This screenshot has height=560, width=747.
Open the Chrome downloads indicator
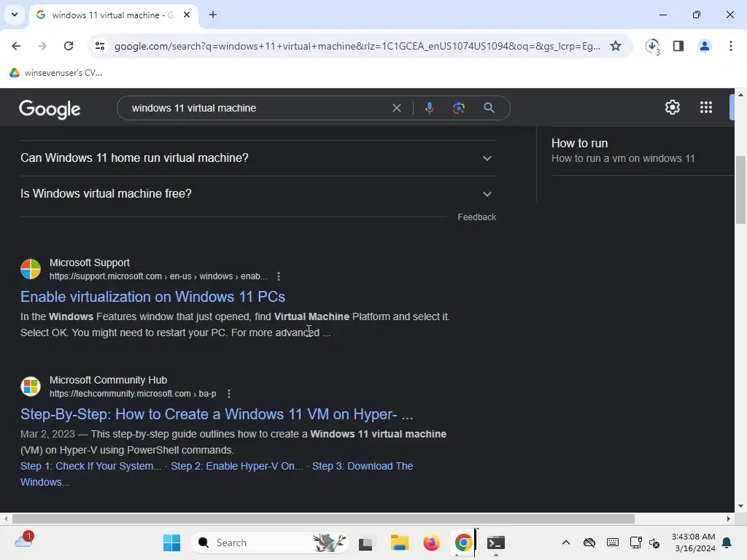[x=652, y=46]
